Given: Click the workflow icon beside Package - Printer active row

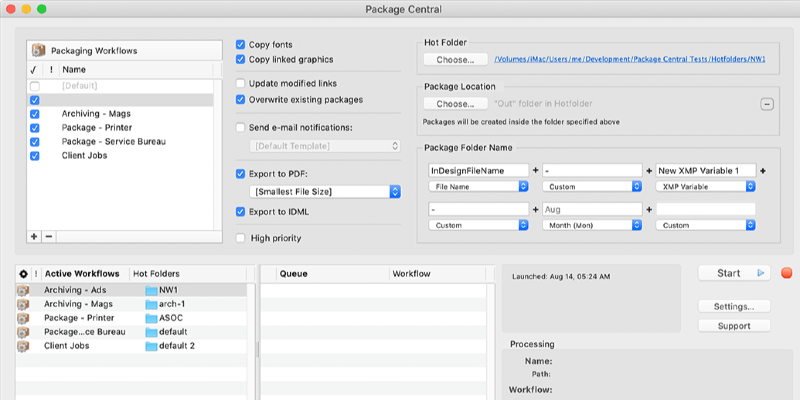Looking at the screenshot, I should pyautogui.click(x=23, y=318).
